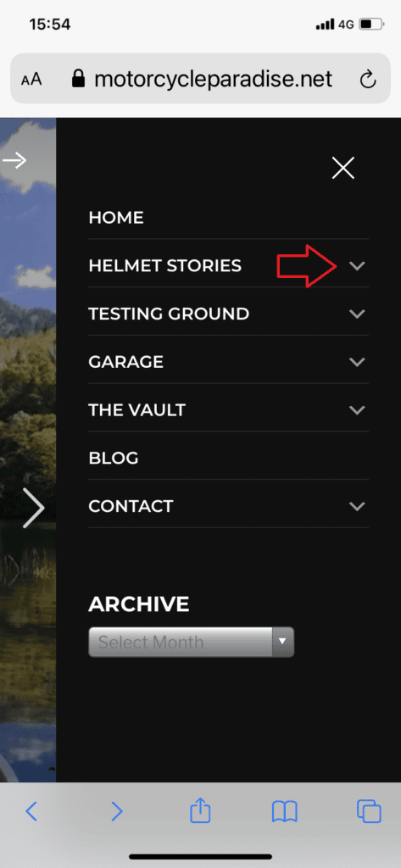Go back with Safari back arrow

click(x=31, y=811)
